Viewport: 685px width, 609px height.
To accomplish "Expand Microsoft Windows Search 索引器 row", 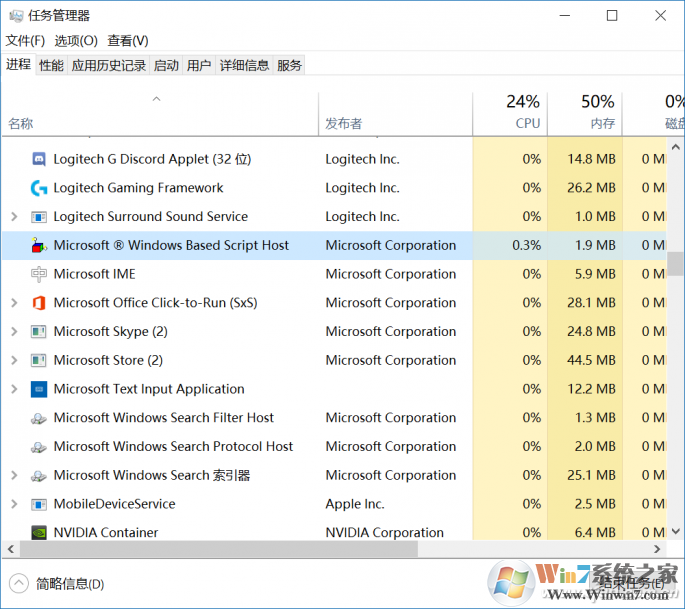I will point(14,475).
